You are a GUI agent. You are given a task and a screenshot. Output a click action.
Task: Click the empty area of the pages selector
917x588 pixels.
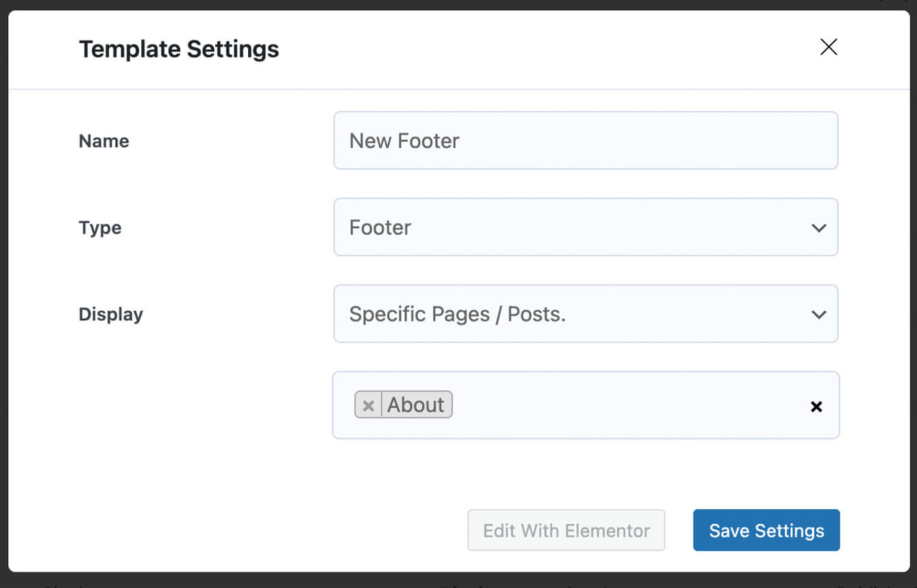point(617,405)
